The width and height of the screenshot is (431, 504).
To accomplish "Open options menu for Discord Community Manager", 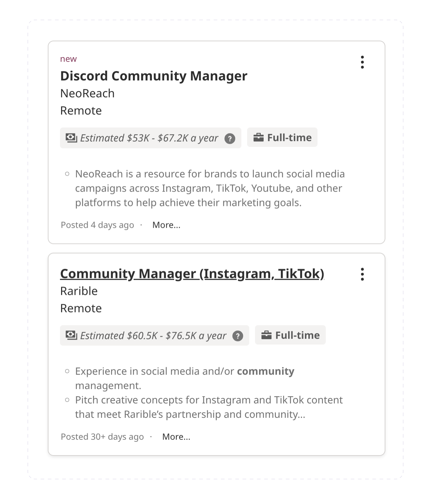I will tap(362, 62).
